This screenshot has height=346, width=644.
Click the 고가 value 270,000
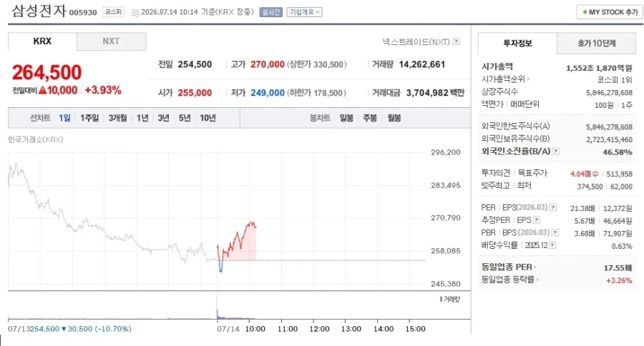pos(268,64)
